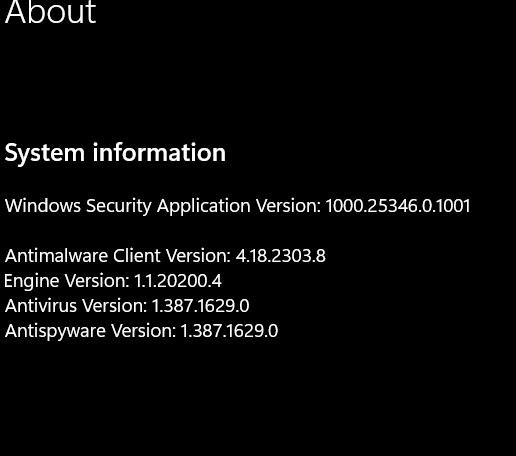Screen dimensions: 516x456
Task: Click the Antivirus Version label
Action: 76,306
